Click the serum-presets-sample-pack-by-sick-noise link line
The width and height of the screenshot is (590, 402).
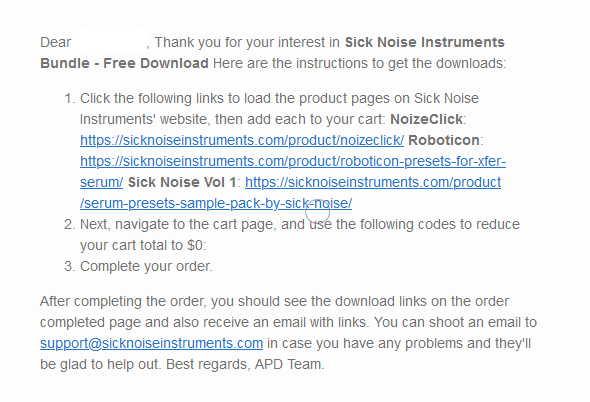[x=216, y=204]
